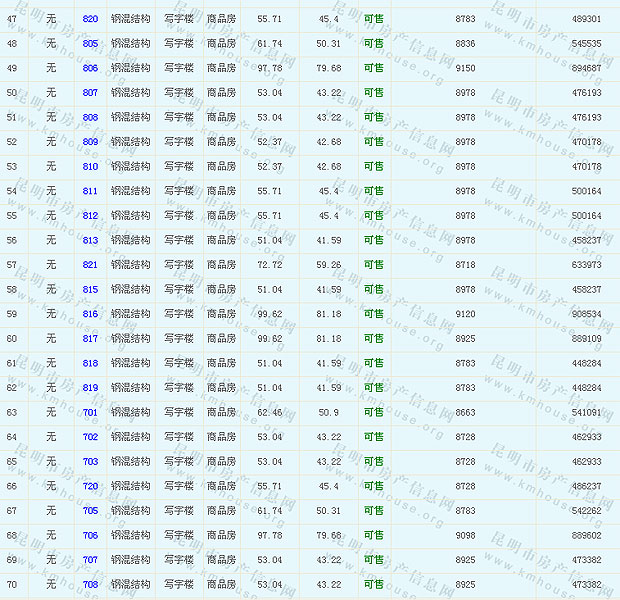Open the room 706 link
Screen dimensions: 620x600
[x=90, y=535]
